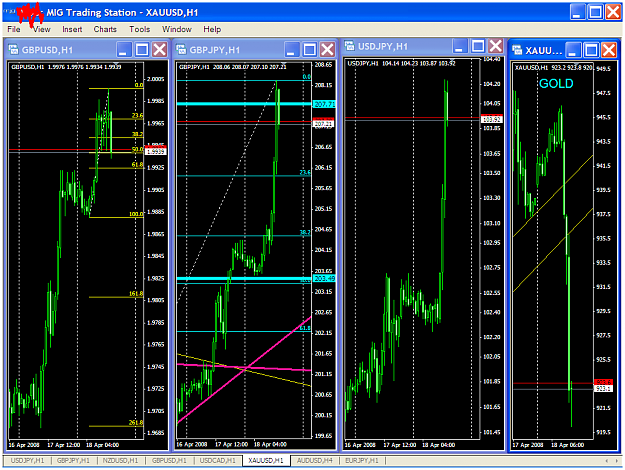Open the File menu
The width and height of the screenshot is (625, 470).
(14, 29)
